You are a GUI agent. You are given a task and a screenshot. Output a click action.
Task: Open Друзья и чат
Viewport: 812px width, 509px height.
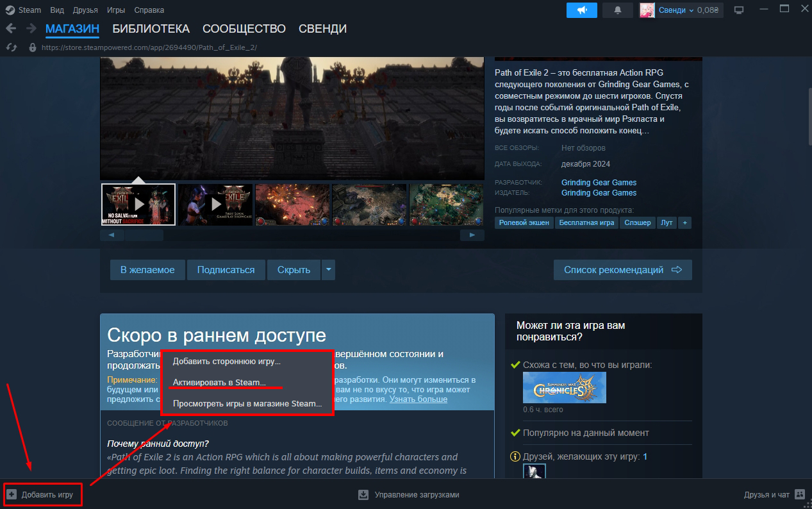click(774, 495)
